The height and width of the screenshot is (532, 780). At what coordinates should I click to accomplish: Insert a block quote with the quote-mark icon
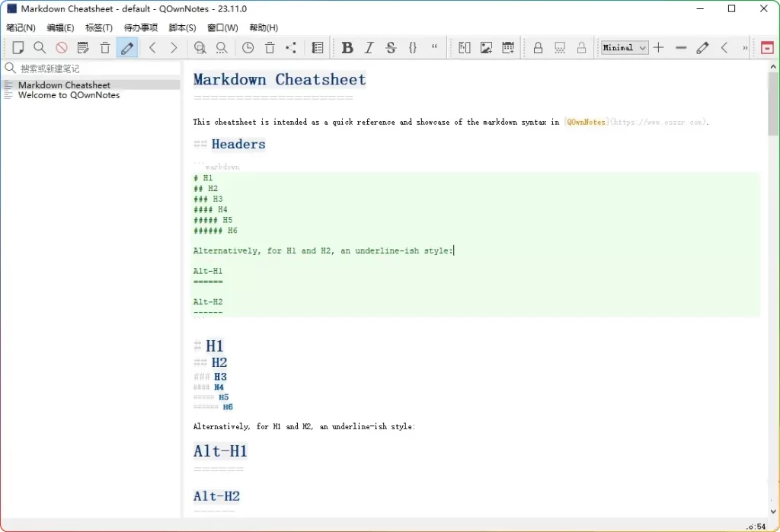click(x=434, y=46)
